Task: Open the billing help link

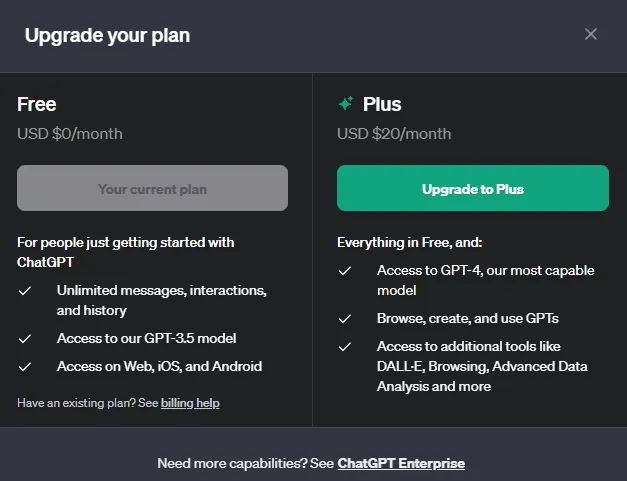Action: pyautogui.click(x=190, y=403)
